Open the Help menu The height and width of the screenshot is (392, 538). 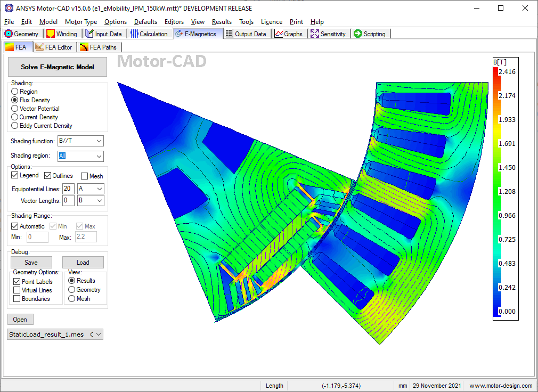point(317,22)
